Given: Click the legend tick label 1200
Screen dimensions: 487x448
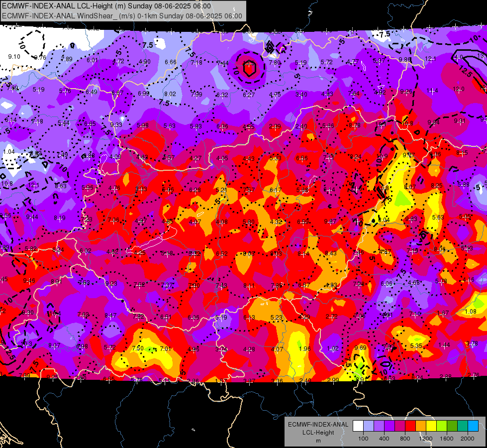Looking at the screenshot, I should 426,439.
